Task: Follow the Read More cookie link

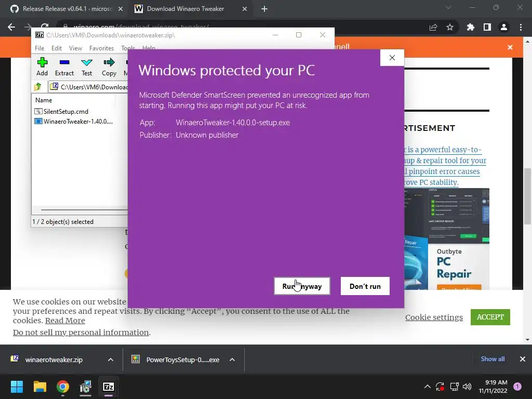Action: coord(65,320)
